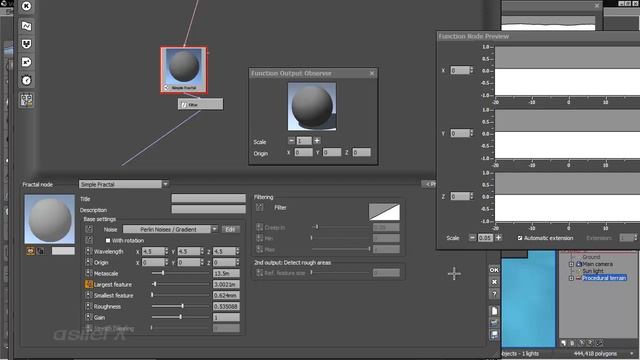Close the Function Output Observer window
Image resolution: width=640 pixels, height=360 pixels.
tap(372, 73)
